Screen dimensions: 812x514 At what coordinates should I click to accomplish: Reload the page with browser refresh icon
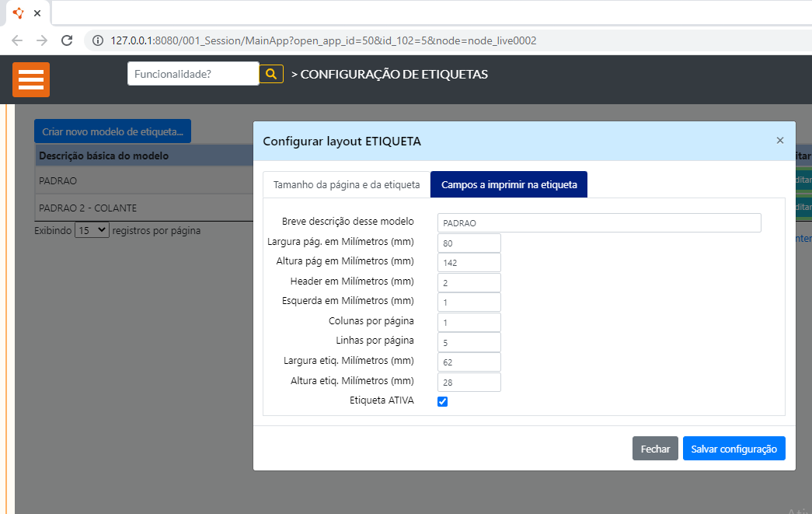pos(67,40)
